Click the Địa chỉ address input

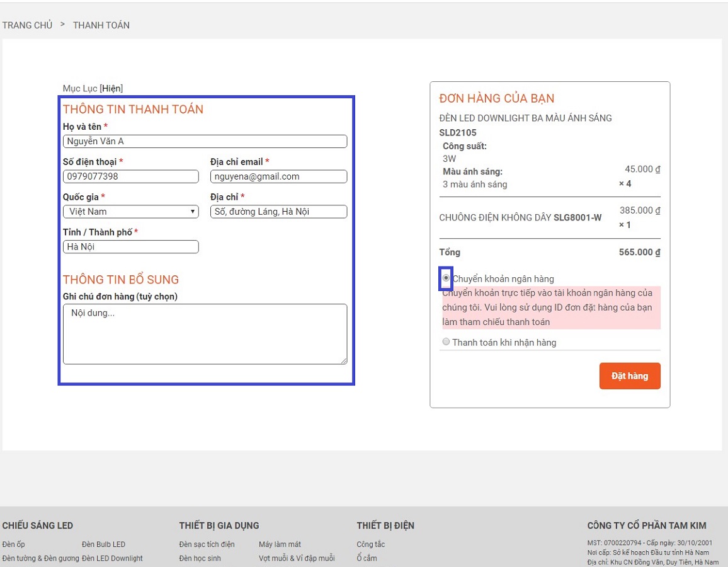[x=278, y=212]
